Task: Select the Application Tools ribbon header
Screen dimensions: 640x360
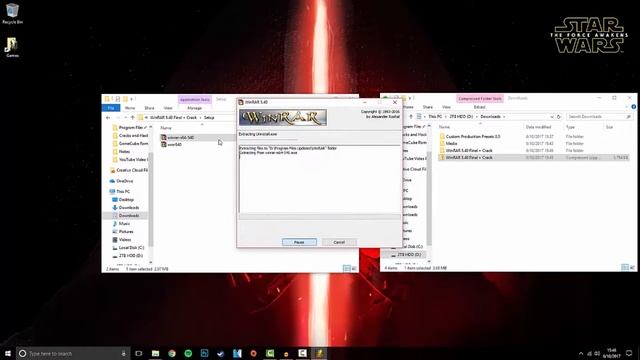Action: point(195,99)
